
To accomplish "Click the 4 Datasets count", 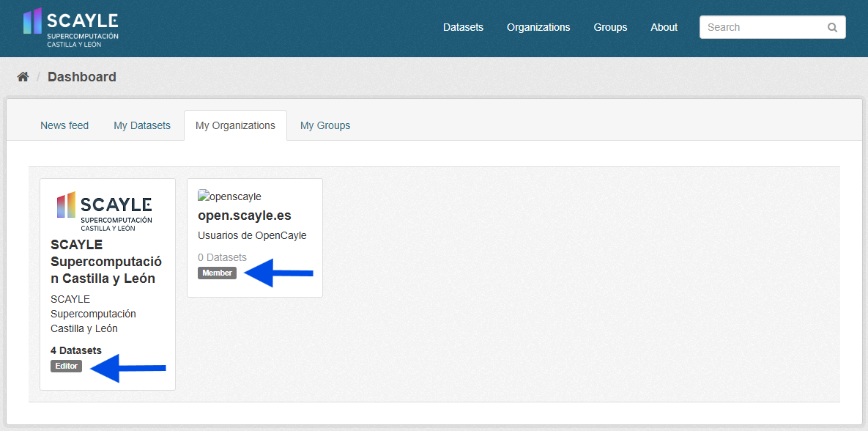I will click(76, 350).
